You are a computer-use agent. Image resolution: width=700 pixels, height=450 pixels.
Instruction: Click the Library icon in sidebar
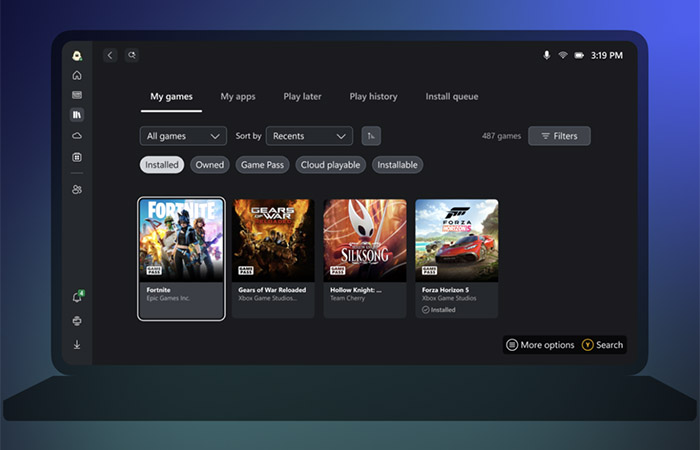77,115
